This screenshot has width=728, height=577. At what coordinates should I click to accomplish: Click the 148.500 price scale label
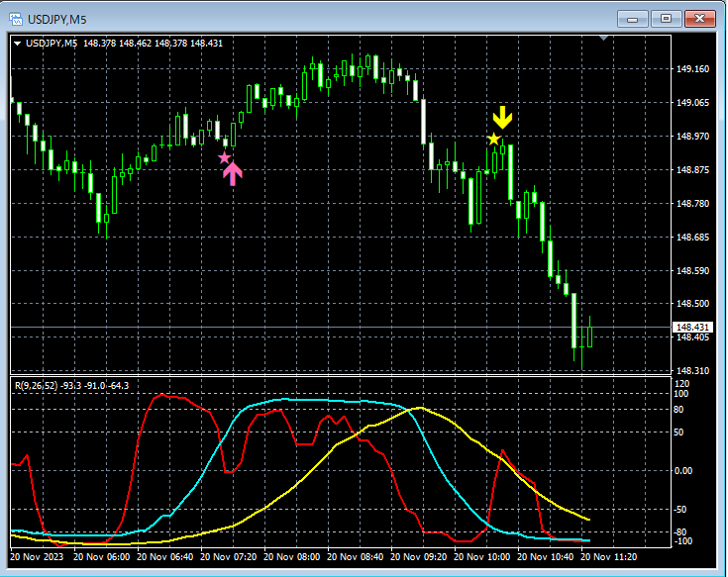tap(692, 303)
